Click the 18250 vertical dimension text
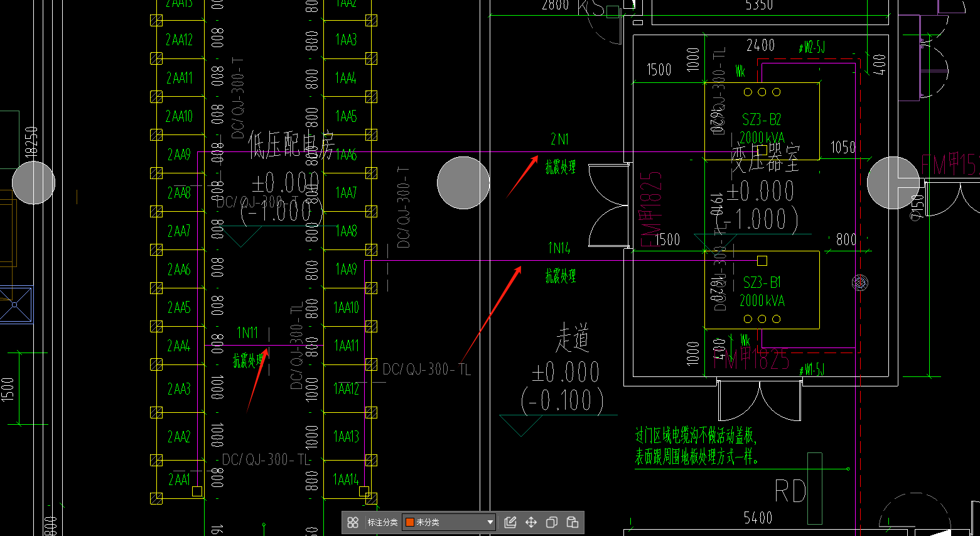This screenshot has height=536, width=980. [31, 141]
